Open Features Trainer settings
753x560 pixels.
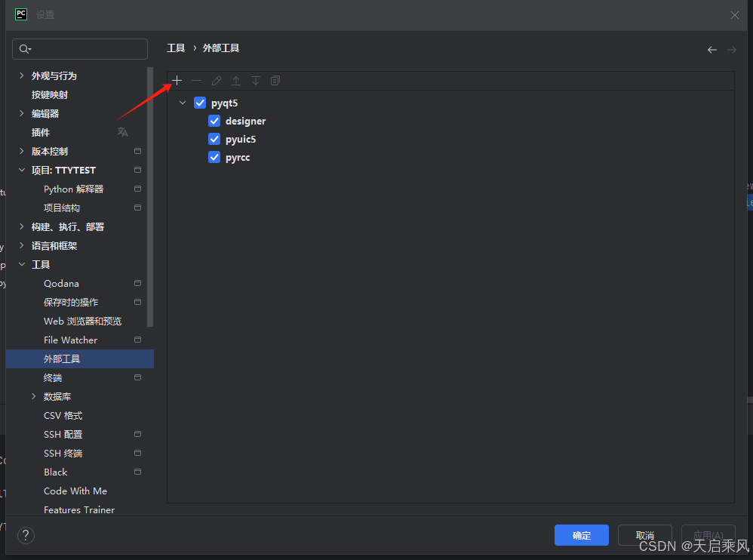pyautogui.click(x=79, y=510)
